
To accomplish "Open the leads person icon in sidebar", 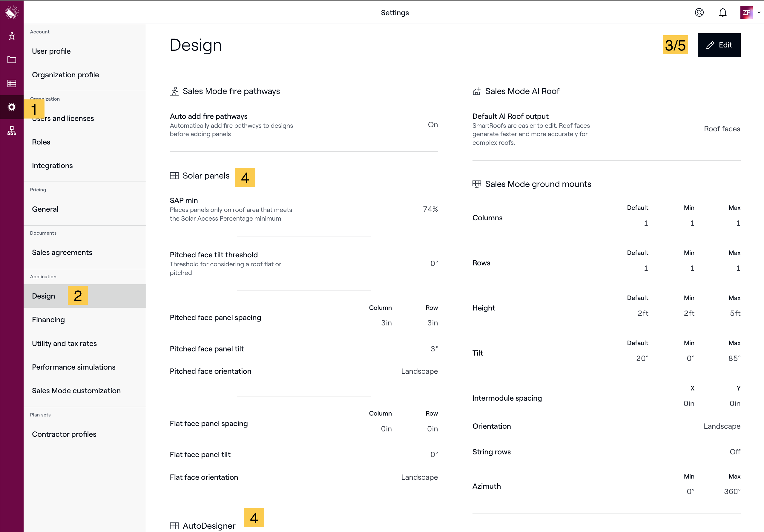I will (12, 36).
